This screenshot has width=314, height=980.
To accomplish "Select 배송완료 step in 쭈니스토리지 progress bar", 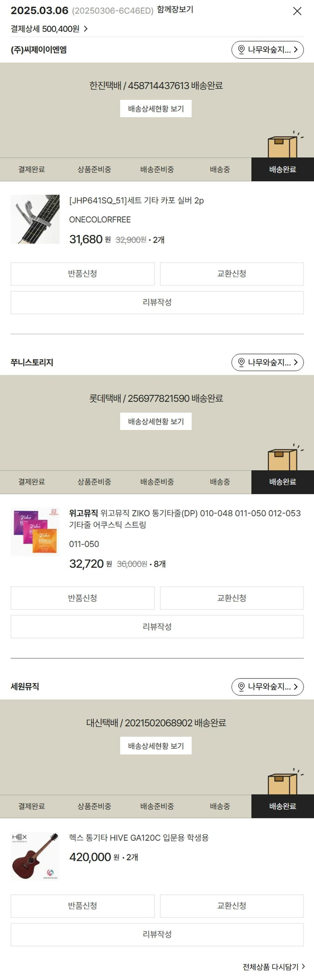I will 283,482.
